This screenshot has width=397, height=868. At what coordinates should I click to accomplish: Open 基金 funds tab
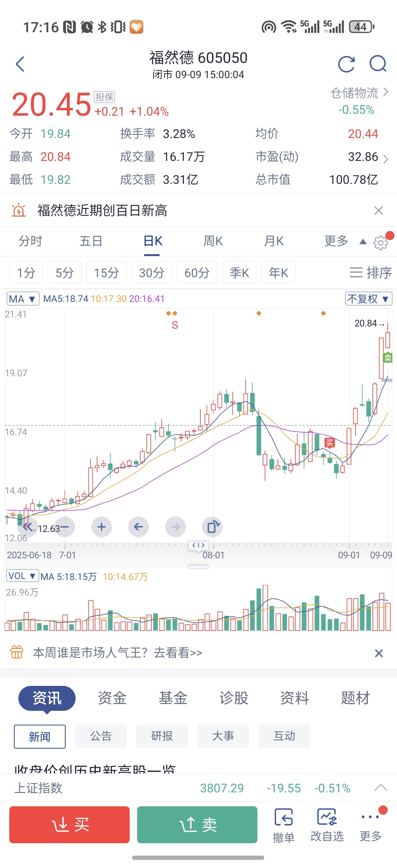173,698
